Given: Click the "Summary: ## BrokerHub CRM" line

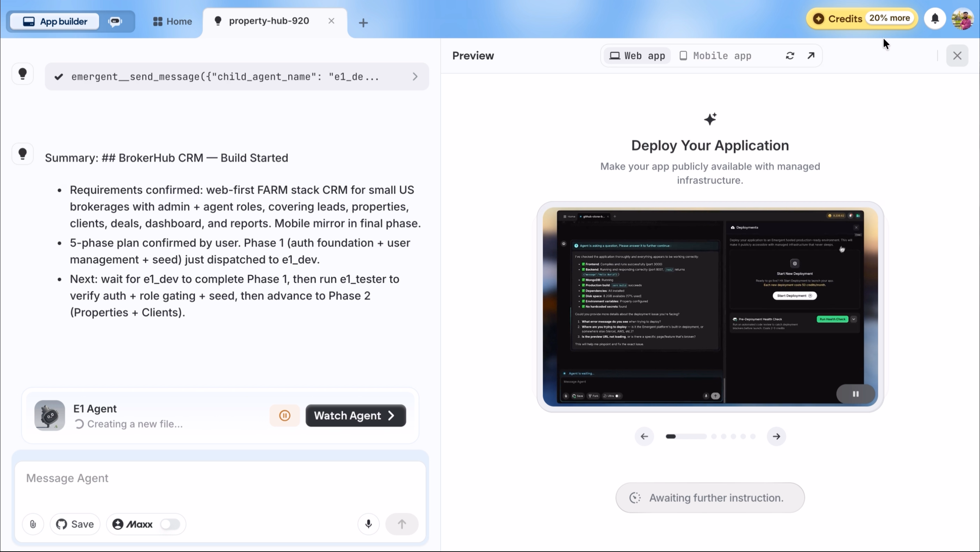Looking at the screenshot, I should pos(167,158).
